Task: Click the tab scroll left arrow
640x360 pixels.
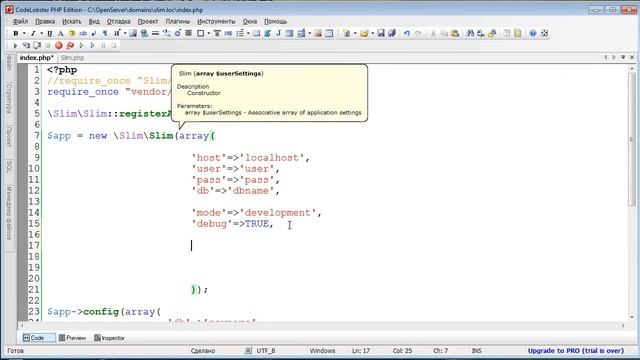Action: click(x=606, y=57)
